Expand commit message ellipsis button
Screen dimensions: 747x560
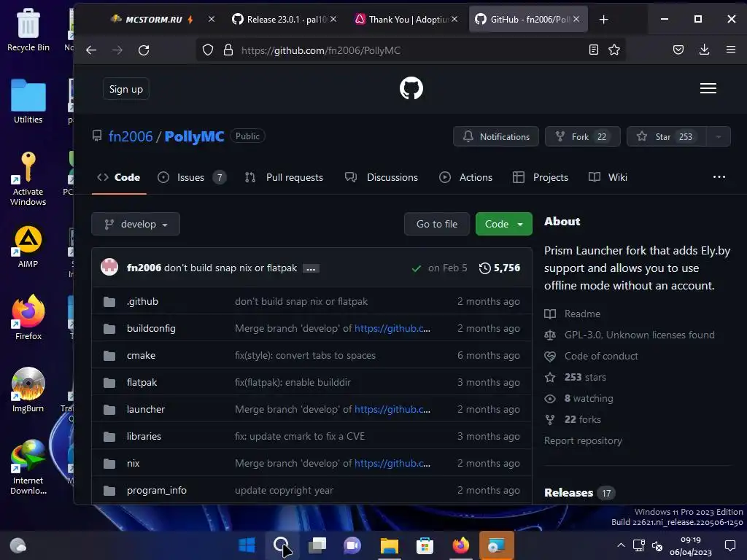[311, 269]
